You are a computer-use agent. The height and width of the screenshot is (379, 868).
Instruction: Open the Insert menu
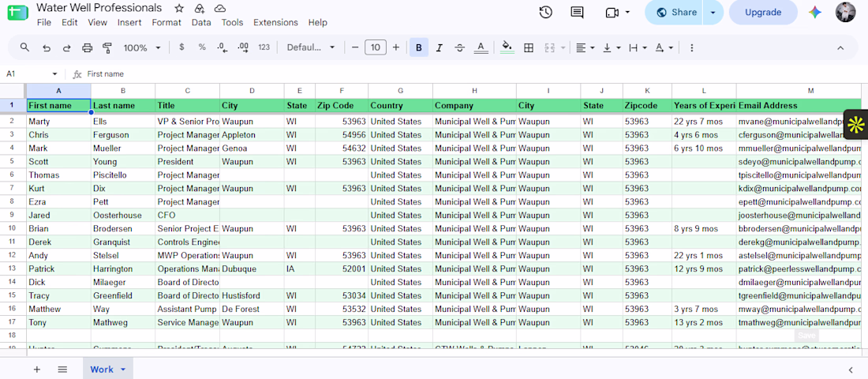coord(129,23)
